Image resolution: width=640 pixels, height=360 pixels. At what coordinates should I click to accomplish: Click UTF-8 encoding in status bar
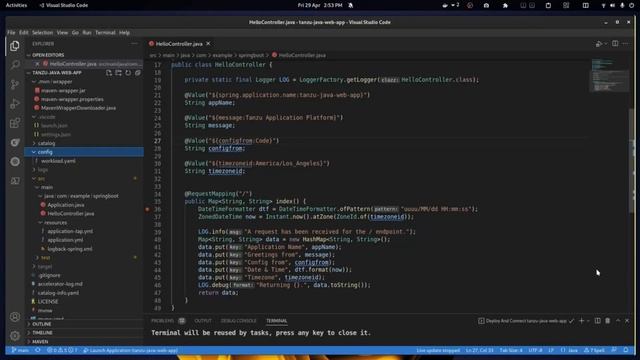coord(535,350)
